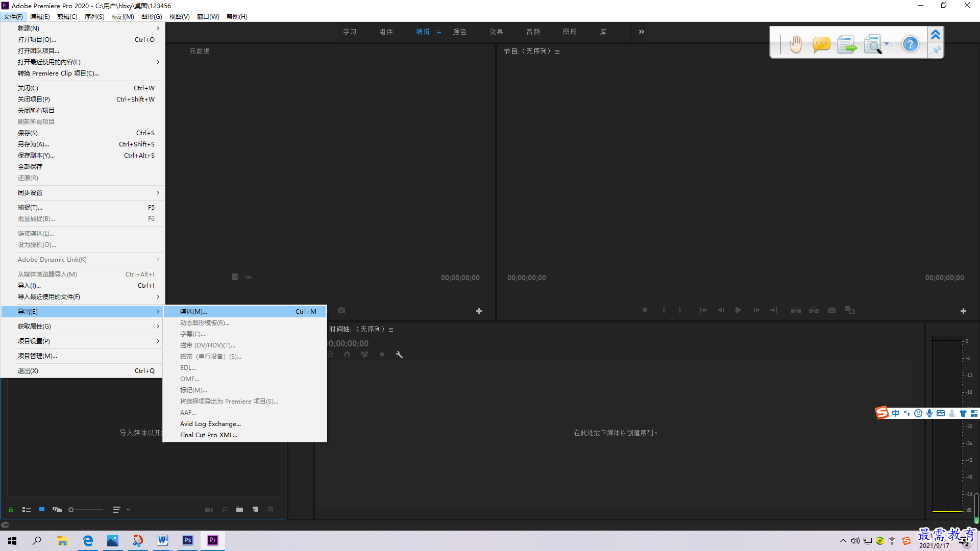Select Avid Log Exchange... export option

(x=244, y=423)
